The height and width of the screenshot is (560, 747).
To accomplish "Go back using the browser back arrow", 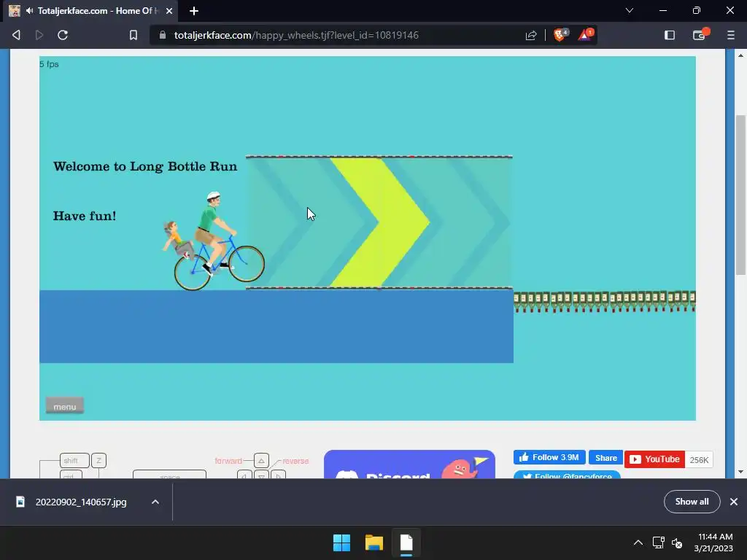I will pos(16,35).
